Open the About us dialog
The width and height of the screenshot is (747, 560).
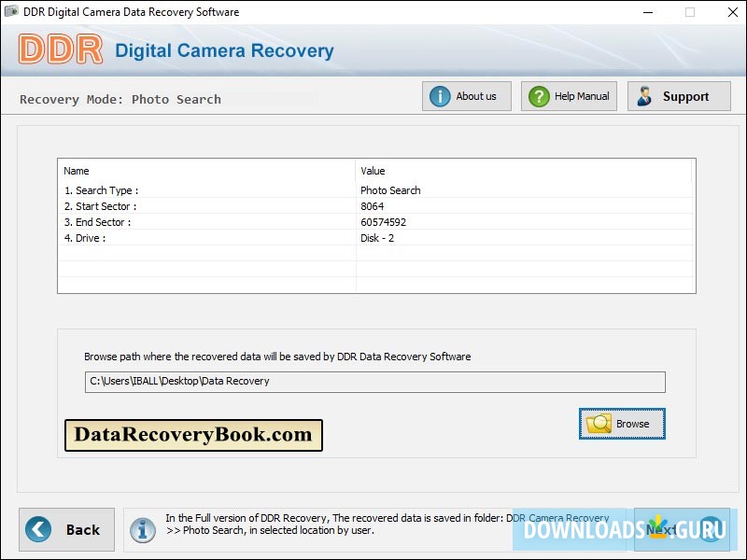coord(466,96)
